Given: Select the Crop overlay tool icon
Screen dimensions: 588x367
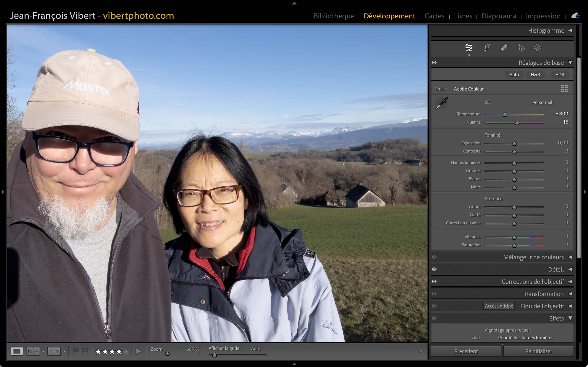Looking at the screenshot, I should 487,48.
